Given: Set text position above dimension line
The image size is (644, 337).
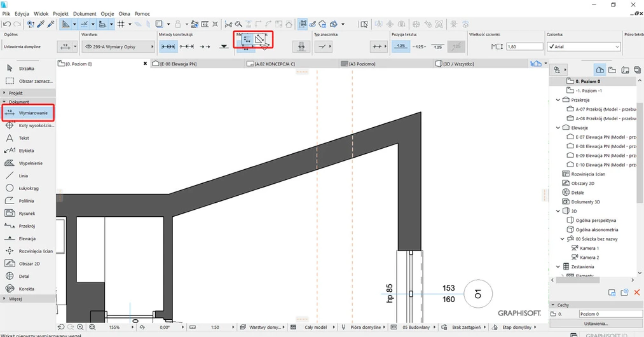Looking at the screenshot, I should tap(401, 46).
